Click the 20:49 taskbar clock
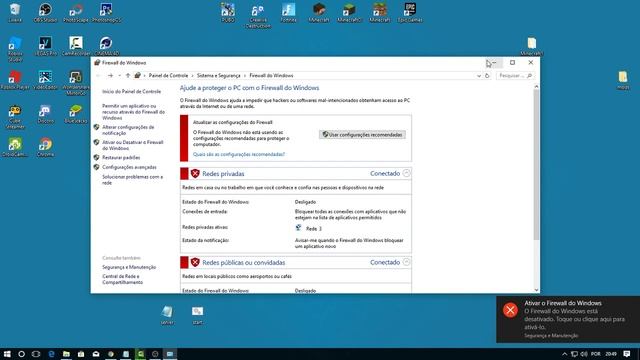640x360 pixels. click(x=611, y=354)
